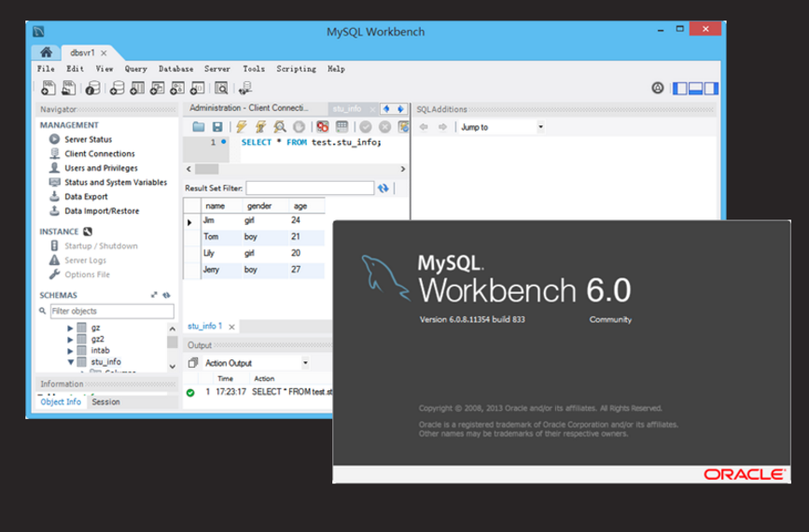Screen dimensions: 809x532
Task: Stop query execution hand icon
Action: click(x=299, y=126)
